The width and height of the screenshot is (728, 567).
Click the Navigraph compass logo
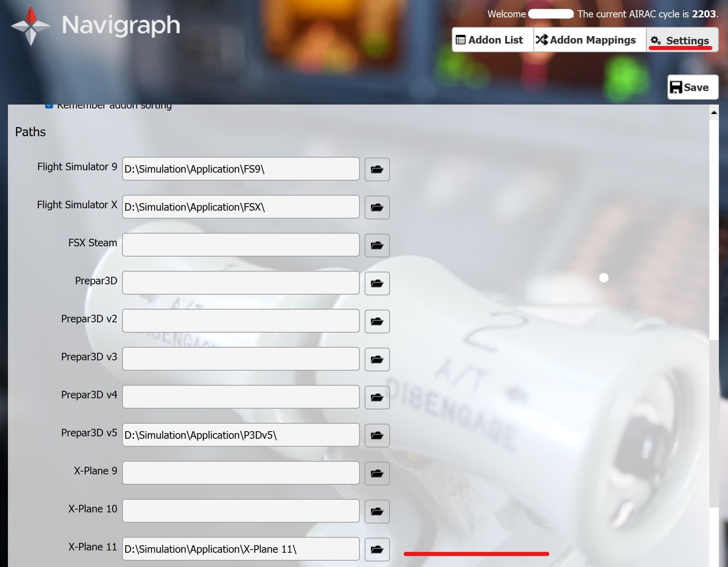pos(31,26)
